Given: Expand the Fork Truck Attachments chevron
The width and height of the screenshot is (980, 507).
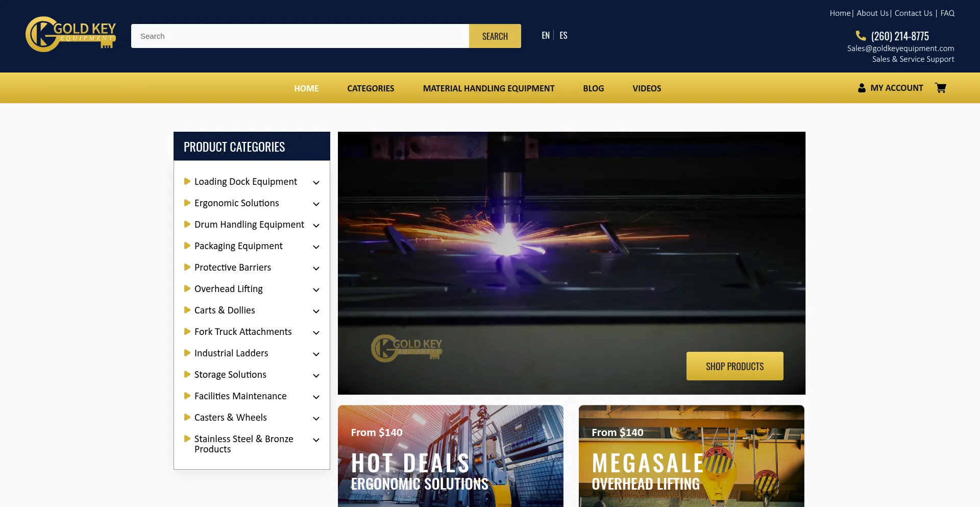Looking at the screenshot, I should tap(316, 332).
